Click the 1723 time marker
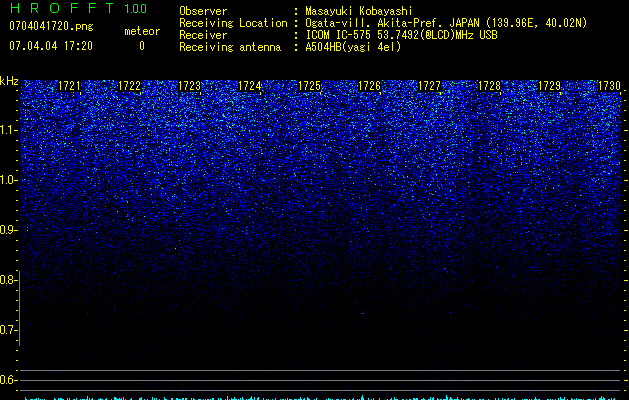 [x=189, y=86]
